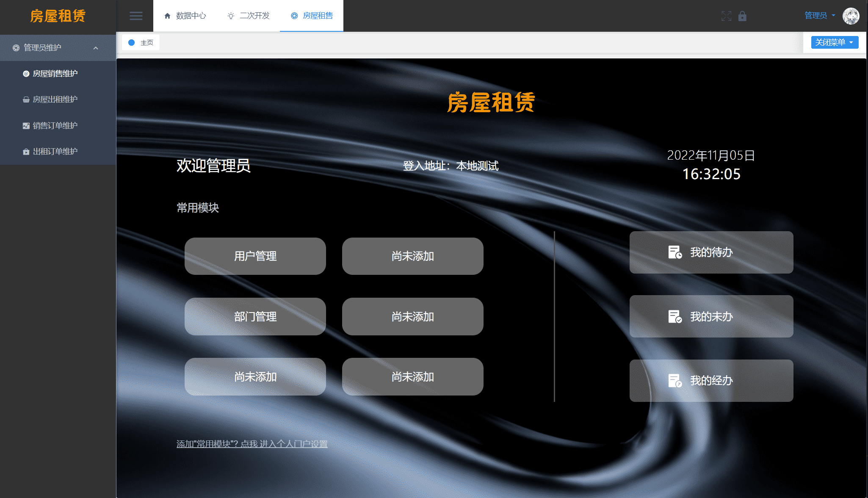This screenshot has height=498, width=868.
Task: Click the 进入个人门户设置 link
Action: click(x=294, y=444)
